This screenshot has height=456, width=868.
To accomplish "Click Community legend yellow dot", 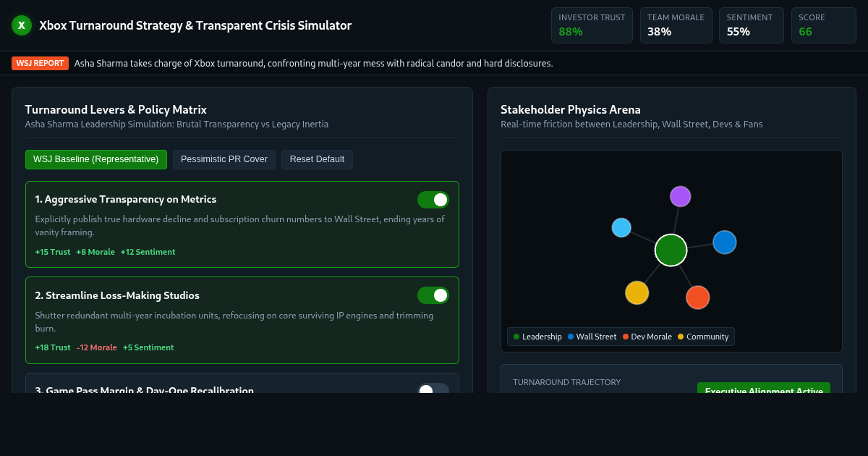I will [x=681, y=337].
